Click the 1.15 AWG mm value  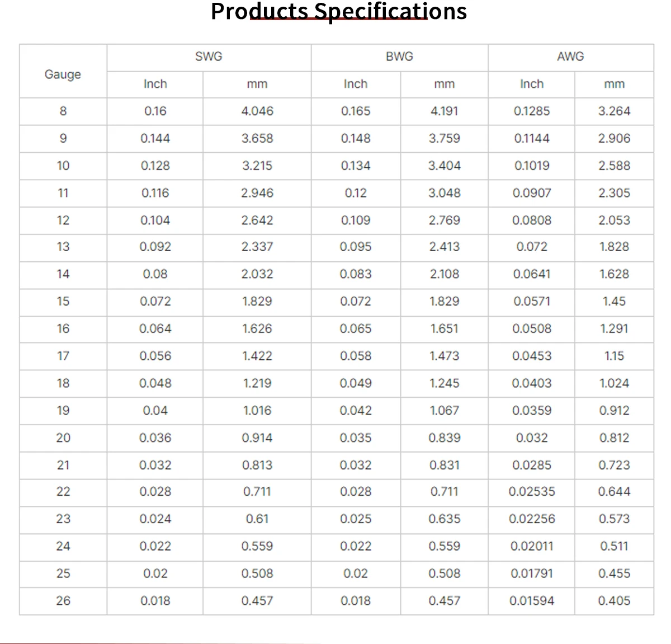(614, 356)
